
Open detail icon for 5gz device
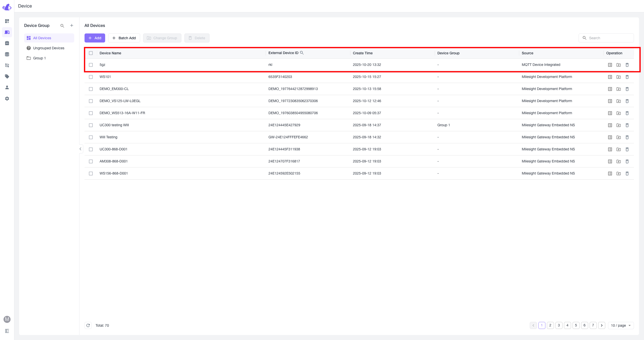[610, 65]
